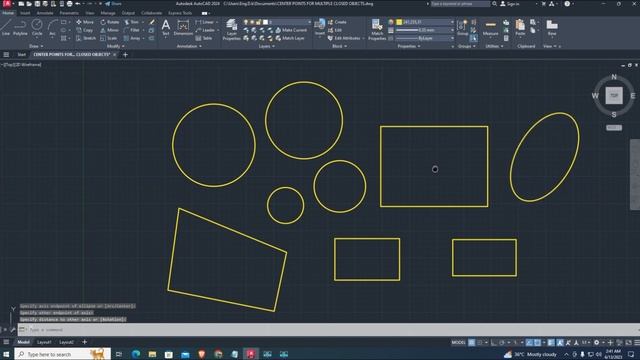Click the Base view icon
The image size is (640, 360).
click(x=552, y=27)
